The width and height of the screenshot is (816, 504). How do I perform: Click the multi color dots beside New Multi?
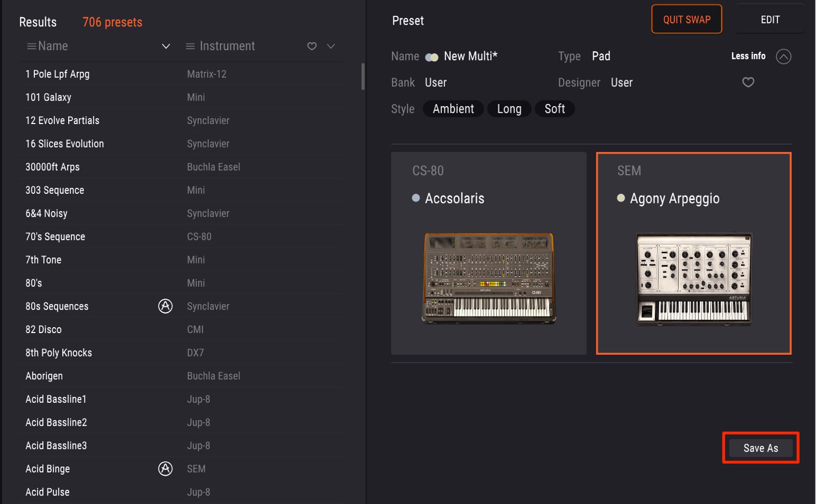click(432, 57)
